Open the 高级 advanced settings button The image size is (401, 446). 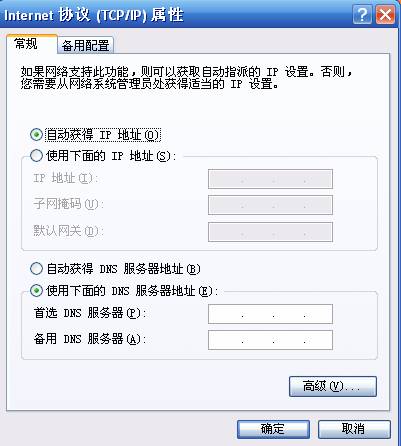333,386
